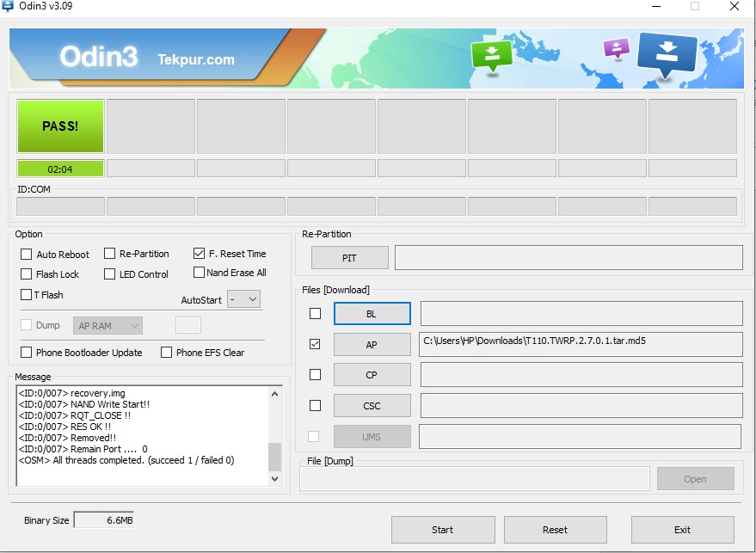The width and height of the screenshot is (756, 553).
Task: Minimize the Odin3 window
Action: pos(656,6)
